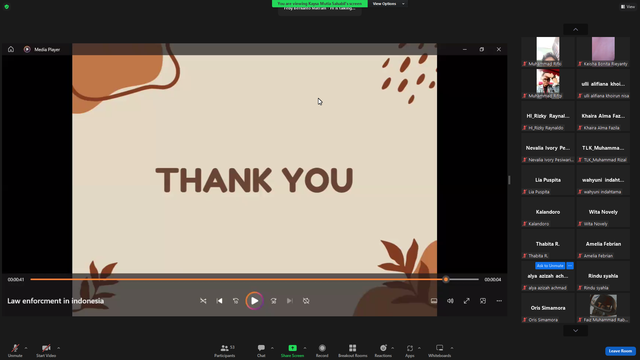This screenshot has width=640, height=360.
Task: Start recording with Record button
Action: 322,350
